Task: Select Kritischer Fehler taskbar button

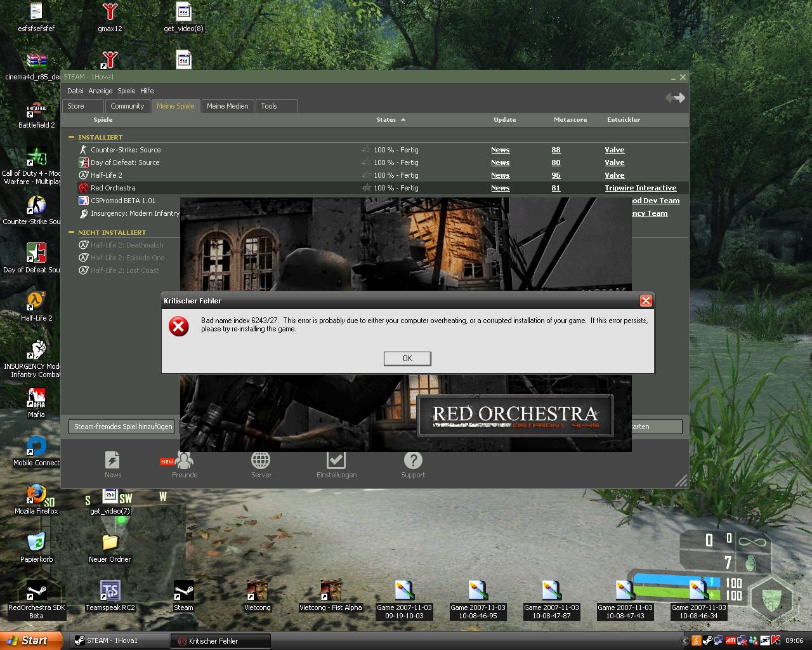Action: pyautogui.click(x=220, y=641)
